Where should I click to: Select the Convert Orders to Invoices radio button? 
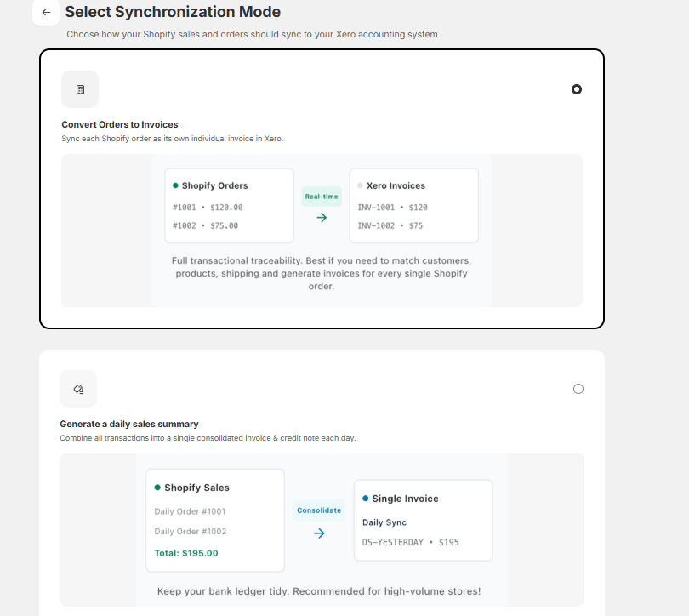tap(577, 89)
